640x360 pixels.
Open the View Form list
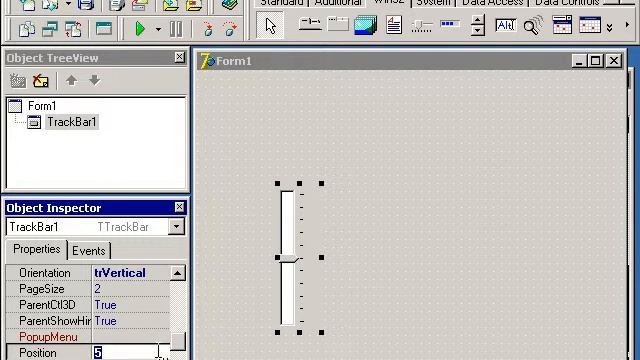(50, 29)
